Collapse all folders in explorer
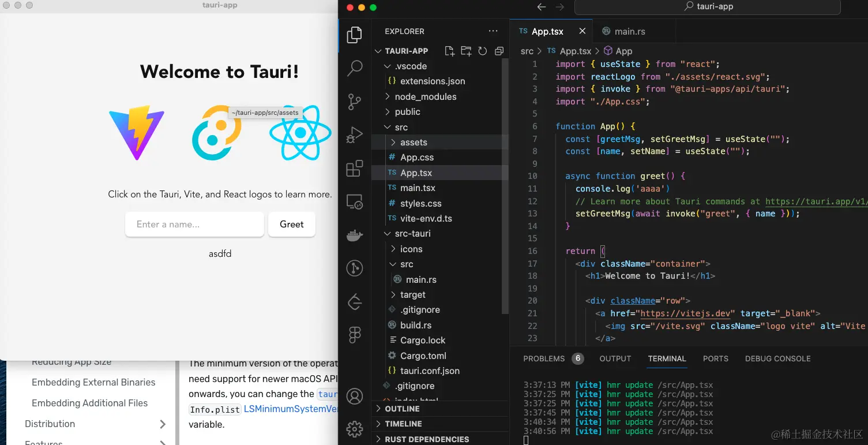The width and height of the screenshot is (868, 445). point(499,51)
